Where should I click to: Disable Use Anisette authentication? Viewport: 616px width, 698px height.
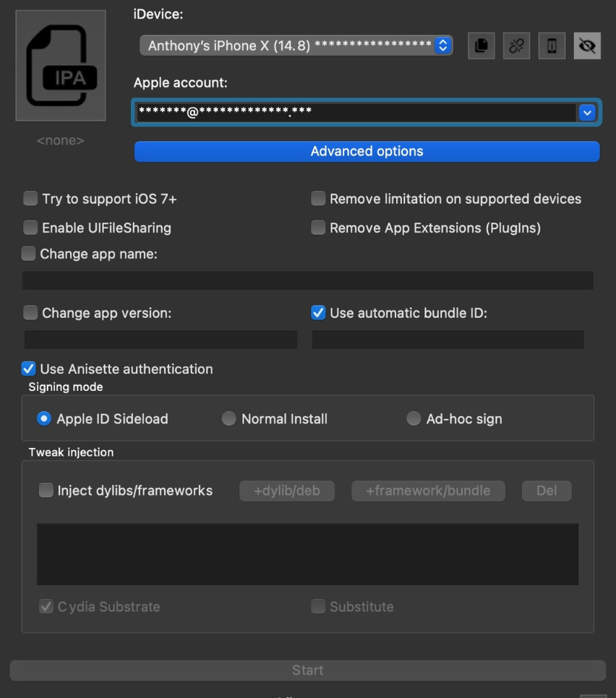(x=29, y=369)
